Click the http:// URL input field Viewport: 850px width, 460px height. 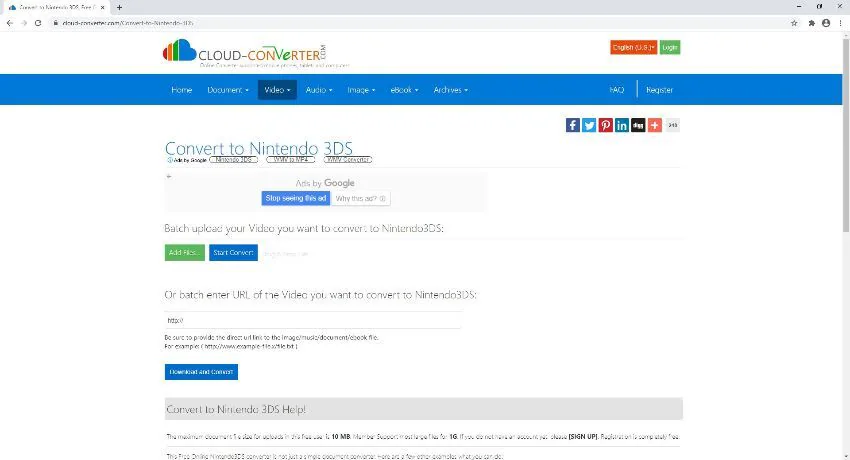tap(313, 320)
